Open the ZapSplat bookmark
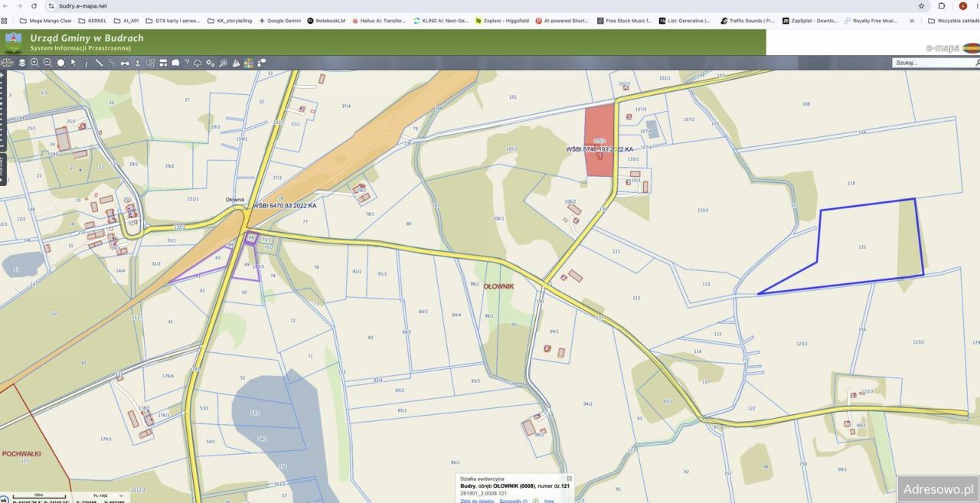This screenshot has width=980, height=503. tap(810, 21)
